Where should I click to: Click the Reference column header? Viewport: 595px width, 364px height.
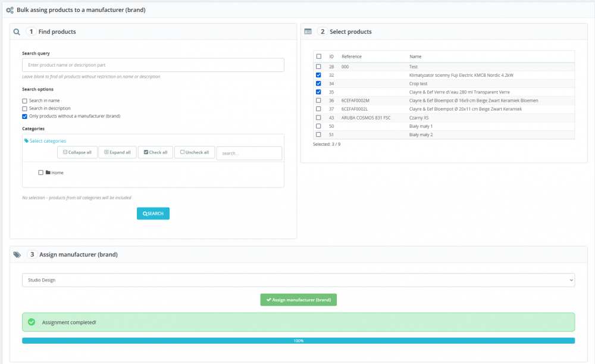[x=352, y=57]
